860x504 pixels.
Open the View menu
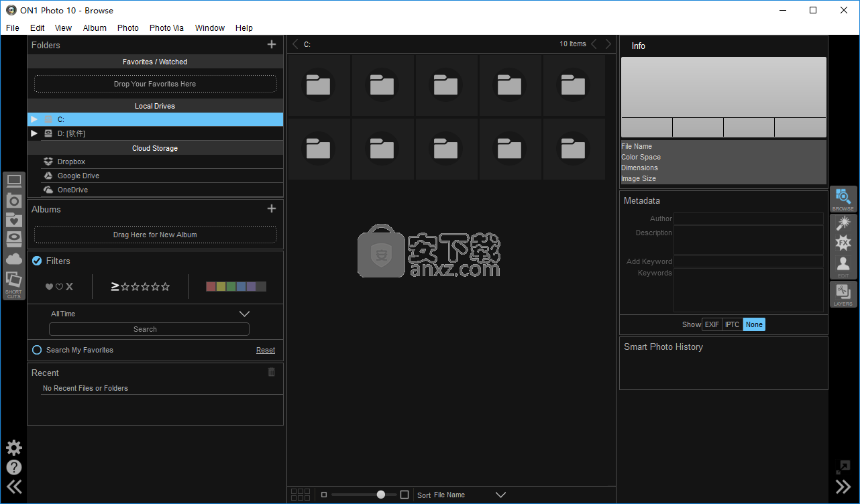pos(64,27)
